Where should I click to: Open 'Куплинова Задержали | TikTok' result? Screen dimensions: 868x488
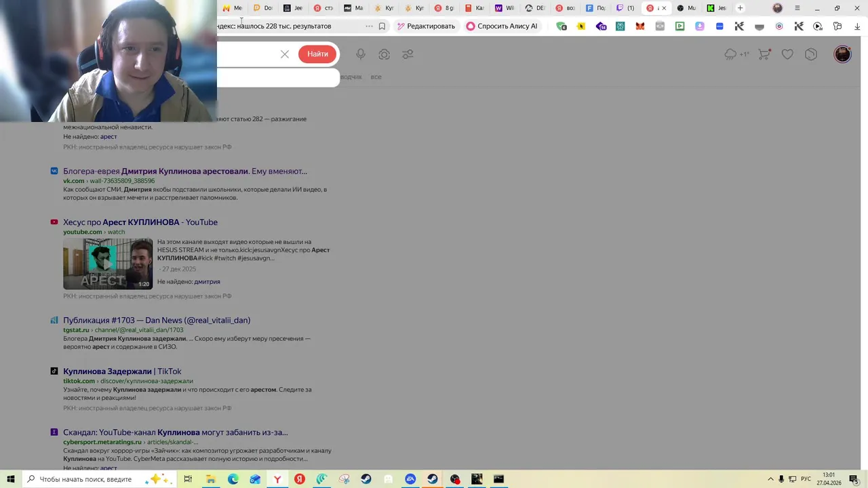coord(122,371)
